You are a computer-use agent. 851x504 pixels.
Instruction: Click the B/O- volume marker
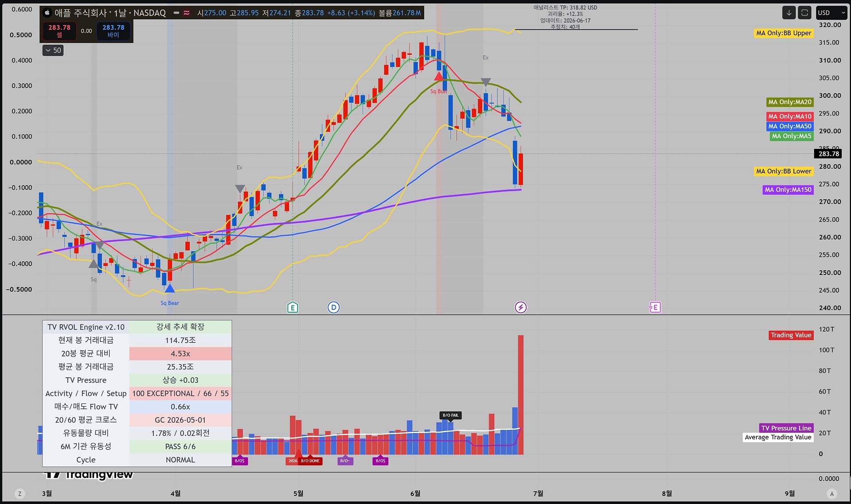pos(345,461)
